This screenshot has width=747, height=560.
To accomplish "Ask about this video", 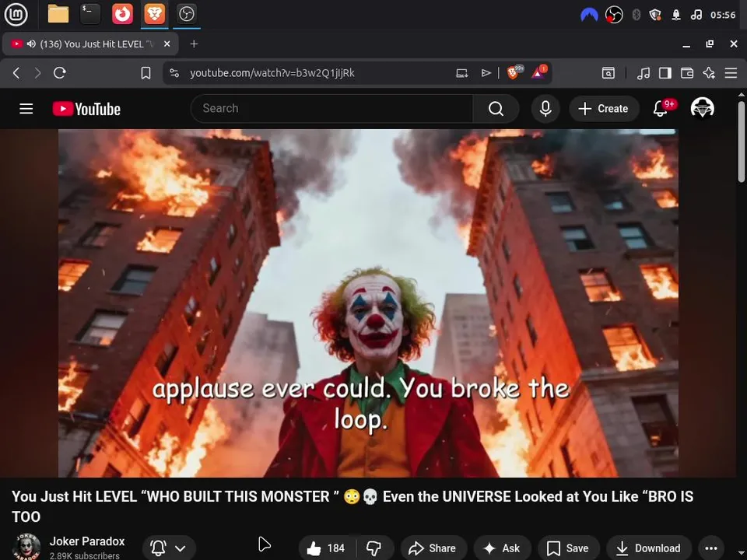I will click(502, 548).
